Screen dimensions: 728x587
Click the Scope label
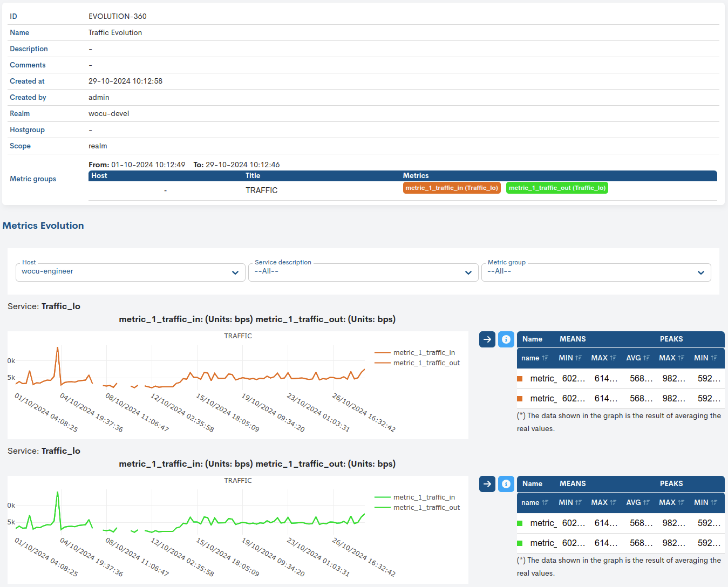[x=20, y=146]
